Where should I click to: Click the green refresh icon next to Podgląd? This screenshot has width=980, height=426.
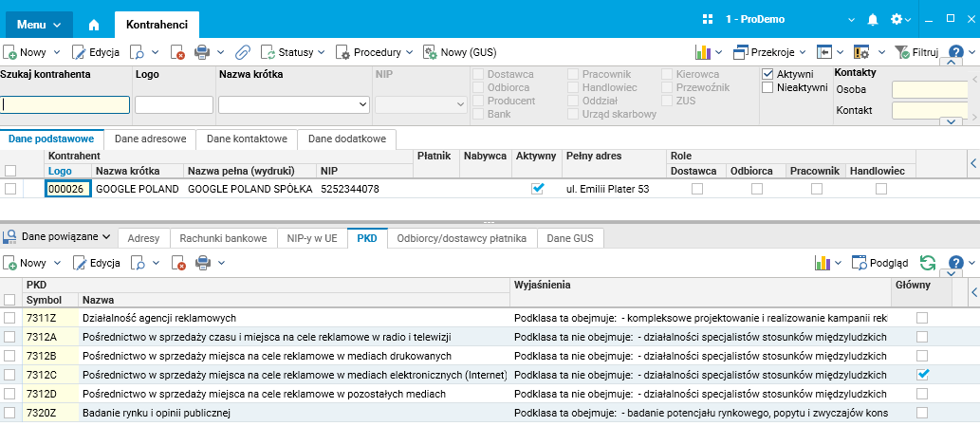(930, 263)
